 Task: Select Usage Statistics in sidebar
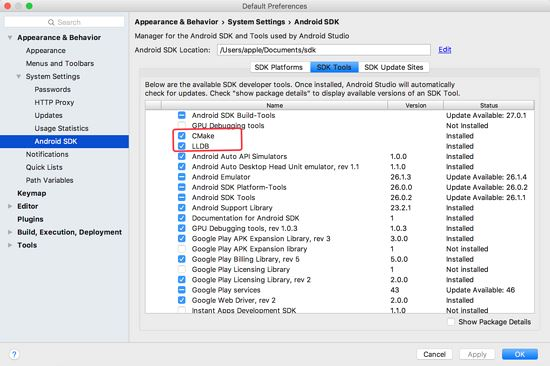pyautogui.click(x=61, y=128)
